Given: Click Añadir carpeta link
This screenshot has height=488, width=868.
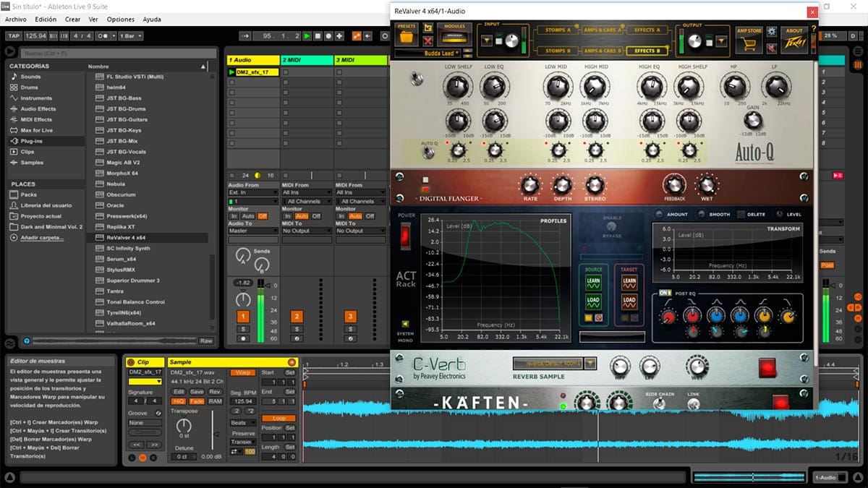Looking at the screenshot, I should [43, 237].
